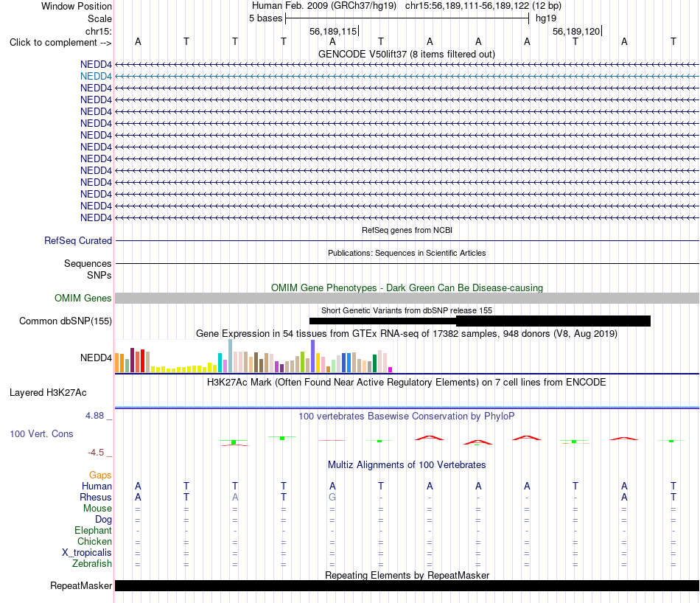Select the black RepeatMasker element bar
Viewport: 700px width, 603px height.
[407, 585]
